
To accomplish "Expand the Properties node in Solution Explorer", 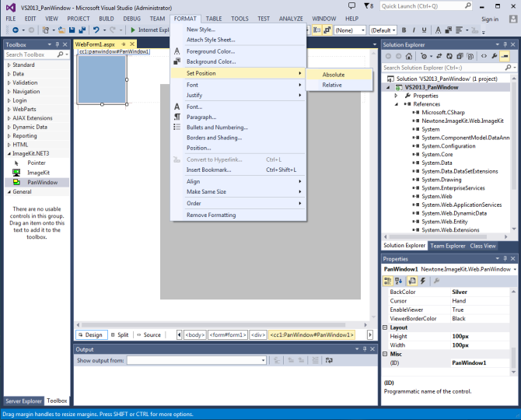I will coord(396,96).
